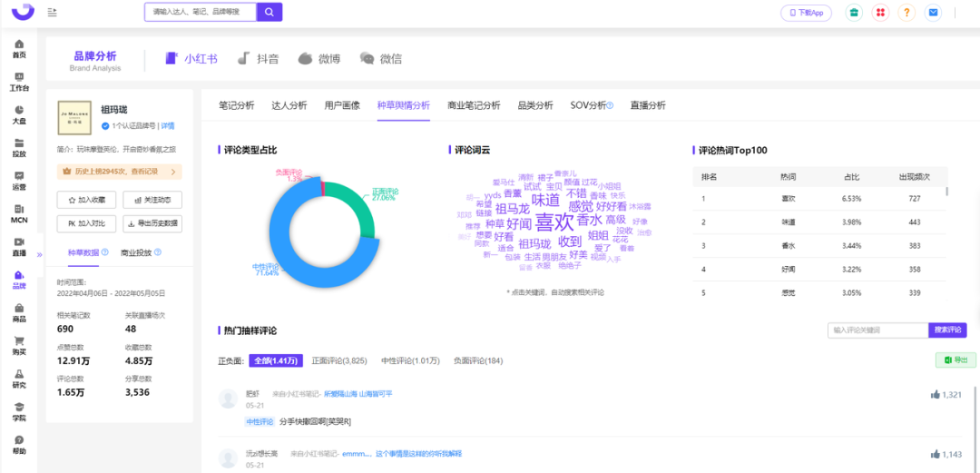Filter comments by 全部(1.41万)
Viewport: 980px width, 473px height.
(276, 361)
